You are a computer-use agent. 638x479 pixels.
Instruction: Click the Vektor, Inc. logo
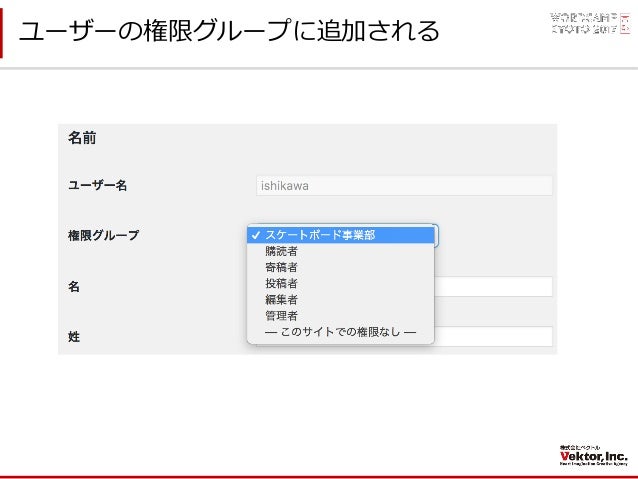(593, 455)
